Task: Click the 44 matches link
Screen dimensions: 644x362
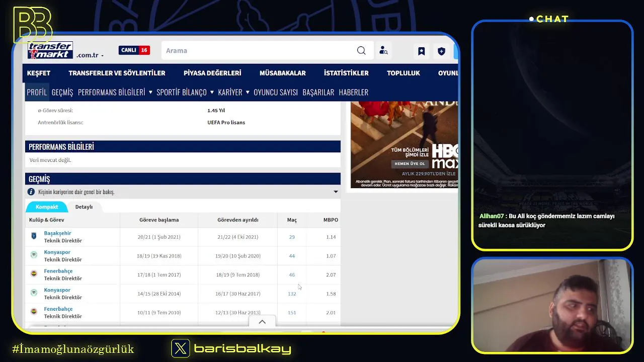Action: coord(292,256)
